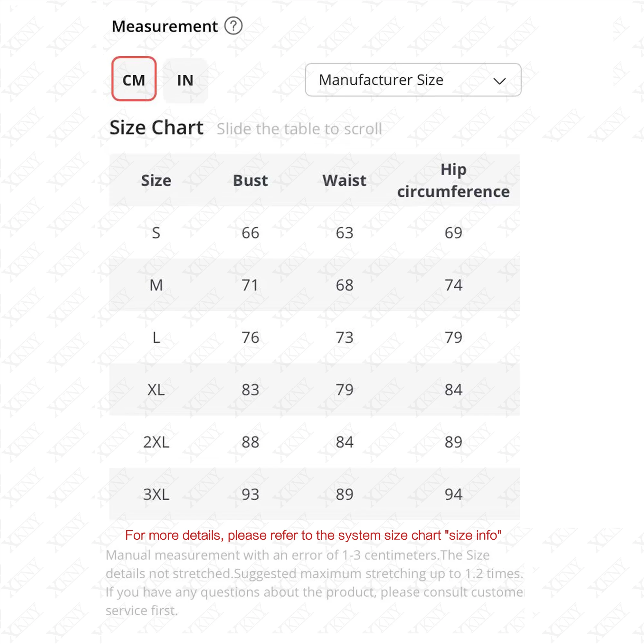Select the S size label in the table
This screenshot has height=644, width=644.
coord(156,233)
